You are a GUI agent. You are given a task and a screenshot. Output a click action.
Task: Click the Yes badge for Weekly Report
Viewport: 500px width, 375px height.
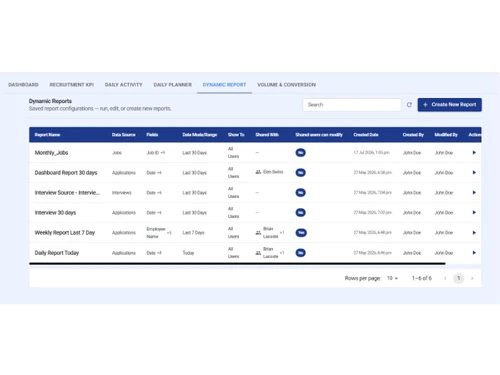[x=301, y=233]
